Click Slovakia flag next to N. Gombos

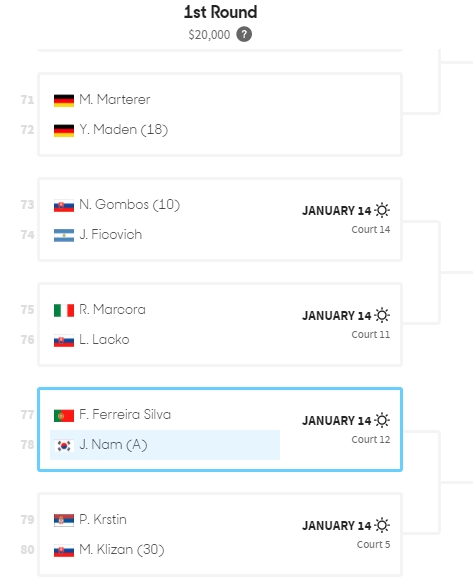(x=64, y=206)
